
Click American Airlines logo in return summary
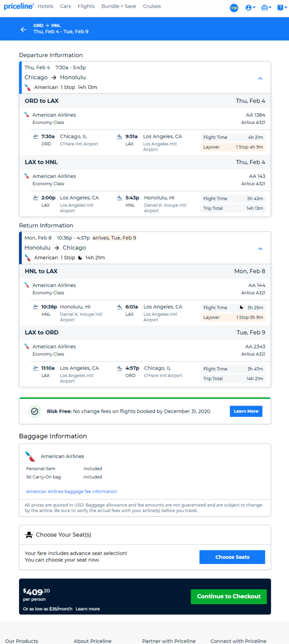28,257
